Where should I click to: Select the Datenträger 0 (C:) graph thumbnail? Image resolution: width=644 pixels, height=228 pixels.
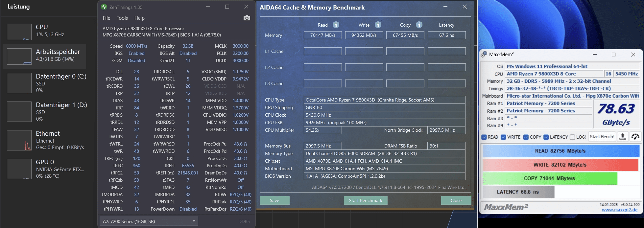(x=19, y=83)
